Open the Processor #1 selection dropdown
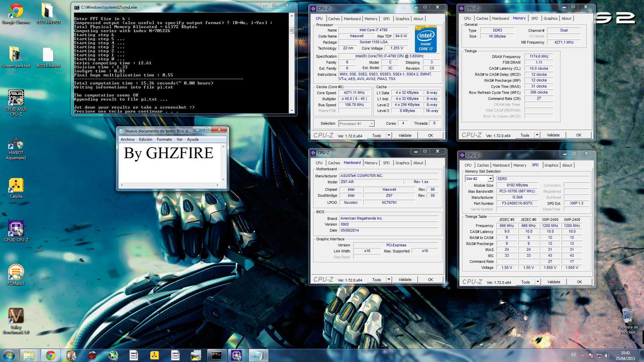 [356, 124]
